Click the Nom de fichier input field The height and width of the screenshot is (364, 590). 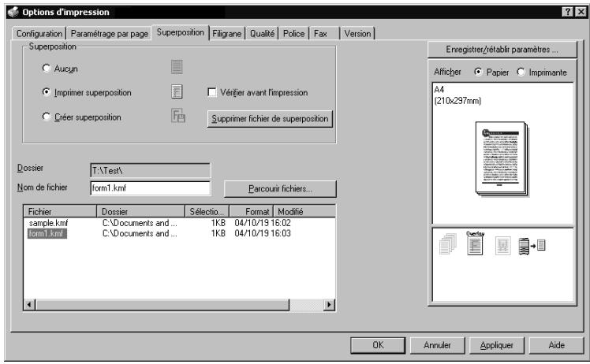pyautogui.click(x=151, y=188)
